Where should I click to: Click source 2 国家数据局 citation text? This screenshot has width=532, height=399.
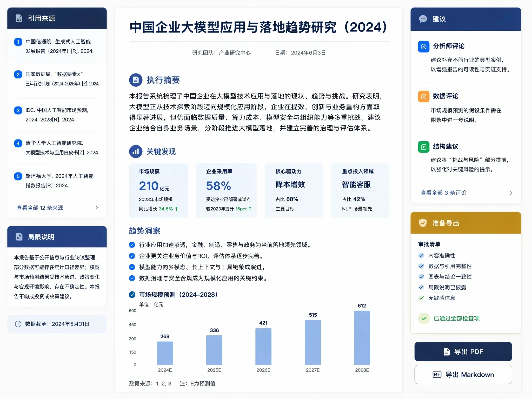[62, 79]
